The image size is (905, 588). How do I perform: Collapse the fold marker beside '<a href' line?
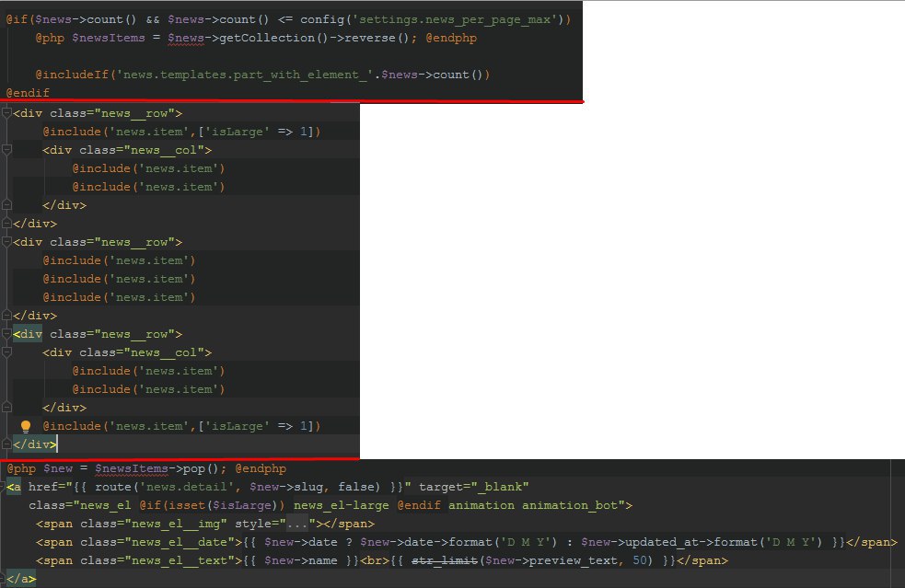(3, 487)
